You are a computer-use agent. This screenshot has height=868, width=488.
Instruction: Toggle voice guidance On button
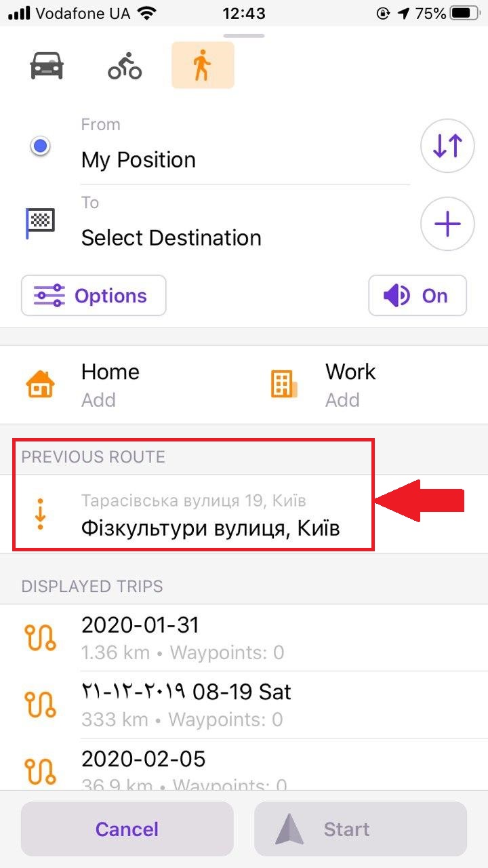418,296
